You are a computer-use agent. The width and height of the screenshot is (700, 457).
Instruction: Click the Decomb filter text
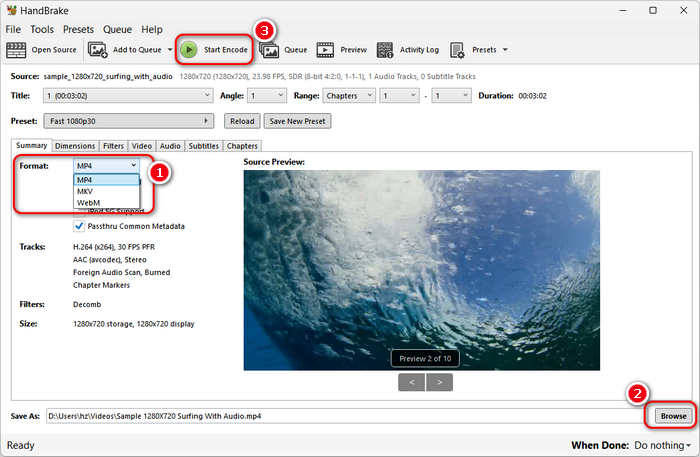(87, 304)
